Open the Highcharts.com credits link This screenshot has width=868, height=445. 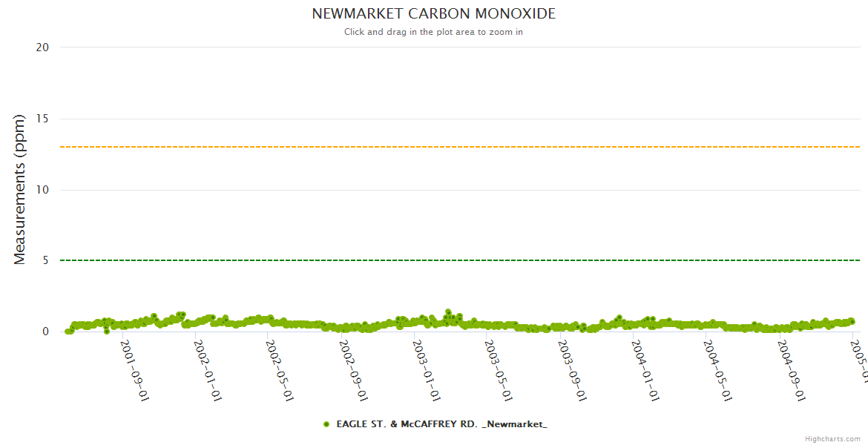[x=832, y=439]
